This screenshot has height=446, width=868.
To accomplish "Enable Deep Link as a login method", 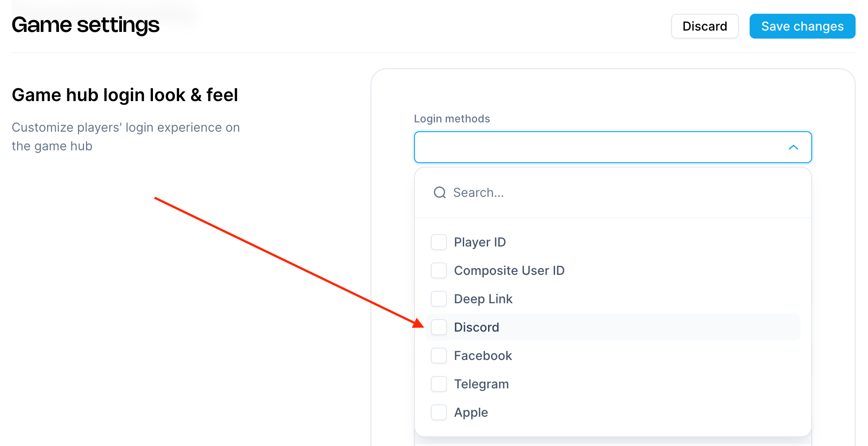I will point(438,299).
